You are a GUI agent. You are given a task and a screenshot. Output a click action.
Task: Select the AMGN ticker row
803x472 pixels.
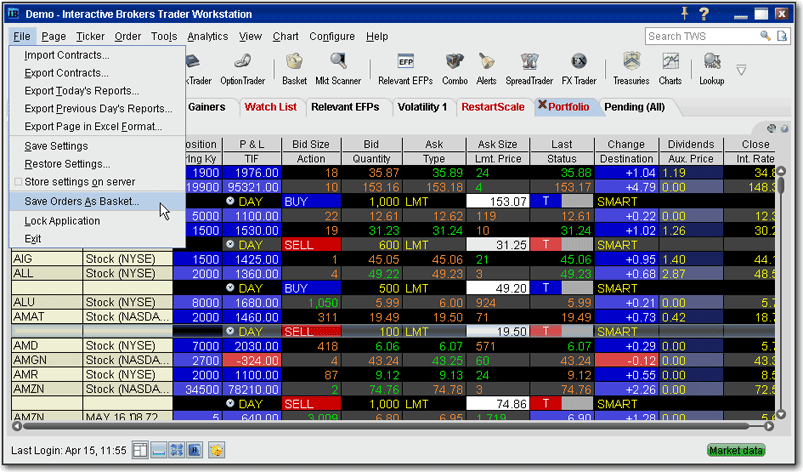click(x=46, y=360)
